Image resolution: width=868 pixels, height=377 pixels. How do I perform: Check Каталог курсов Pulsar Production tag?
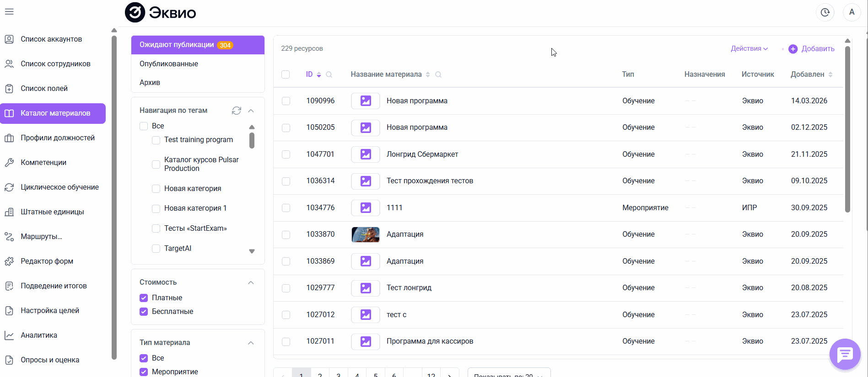(x=156, y=164)
